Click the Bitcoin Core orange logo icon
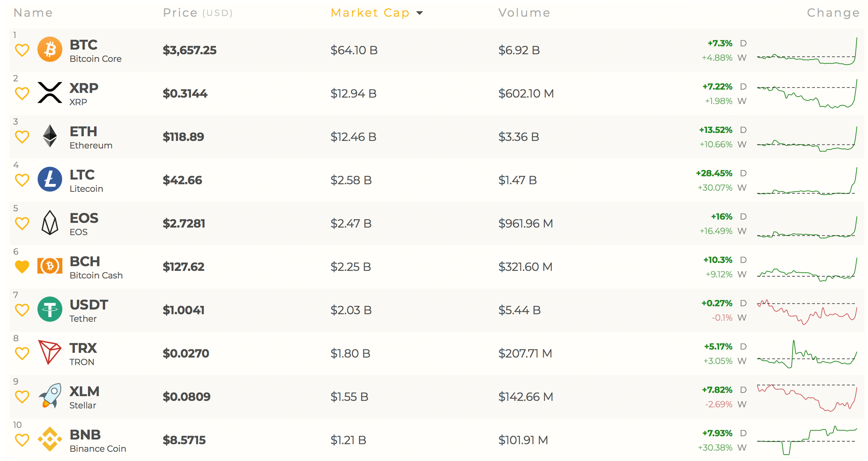Image resolution: width=868 pixels, height=461 pixels. [x=50, y=50]
